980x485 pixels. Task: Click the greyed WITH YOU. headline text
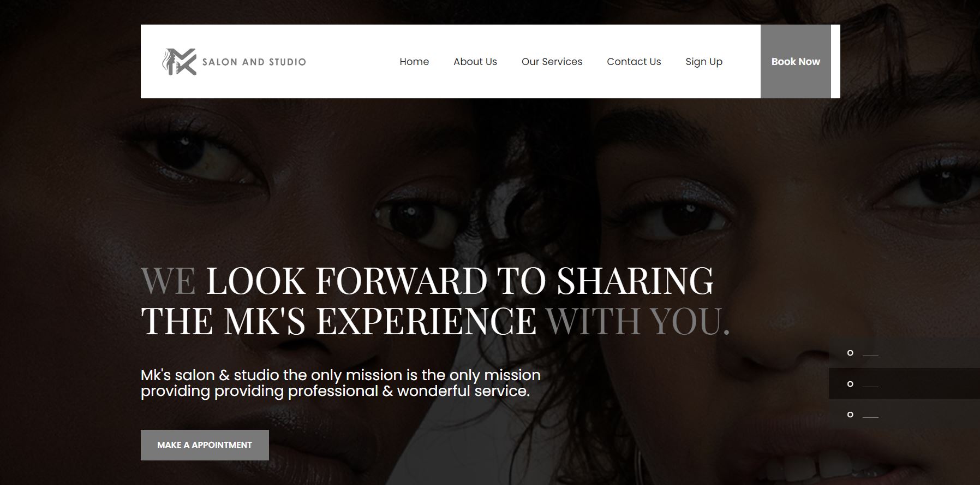[x=638, y=321]
